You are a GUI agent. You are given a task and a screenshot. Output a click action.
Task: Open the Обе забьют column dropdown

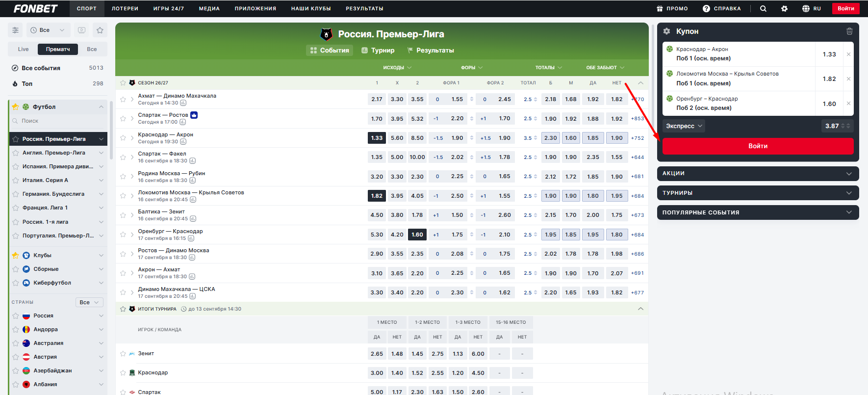606,68
